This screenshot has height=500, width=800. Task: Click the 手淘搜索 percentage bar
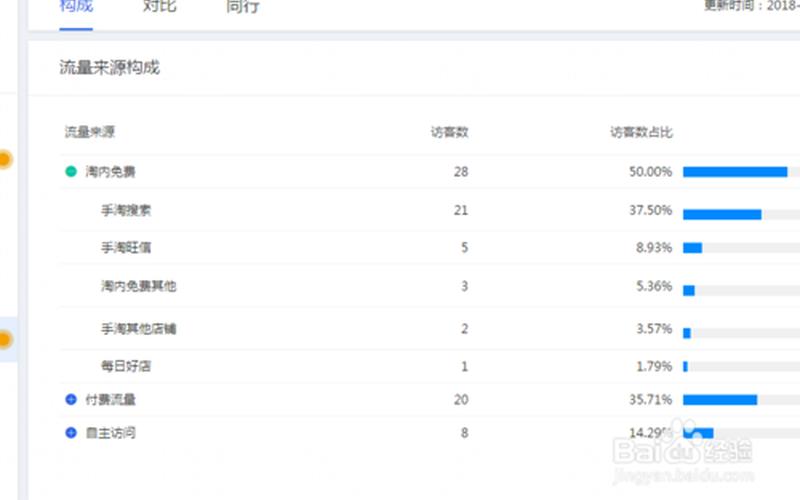tap(722, 215)
